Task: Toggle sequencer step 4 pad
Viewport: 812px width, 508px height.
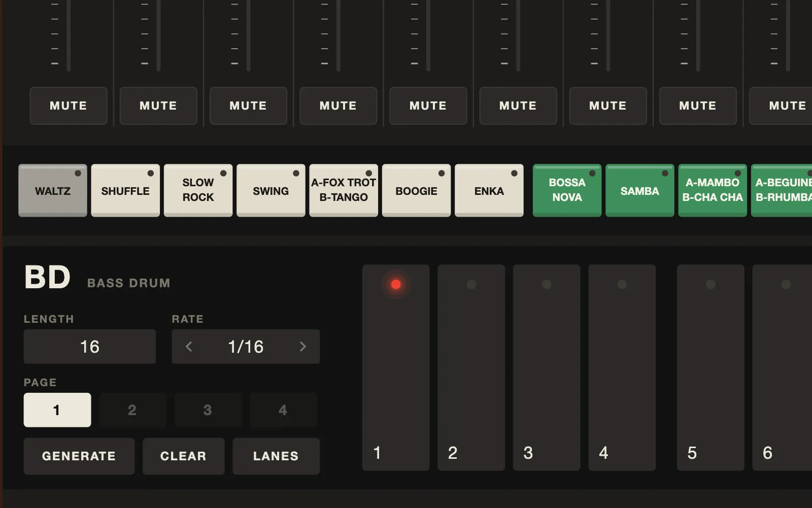Action: [622, 367]
